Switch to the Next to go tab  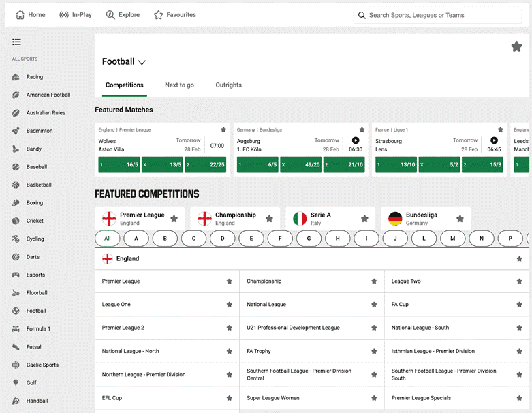(x=179, y=85)
